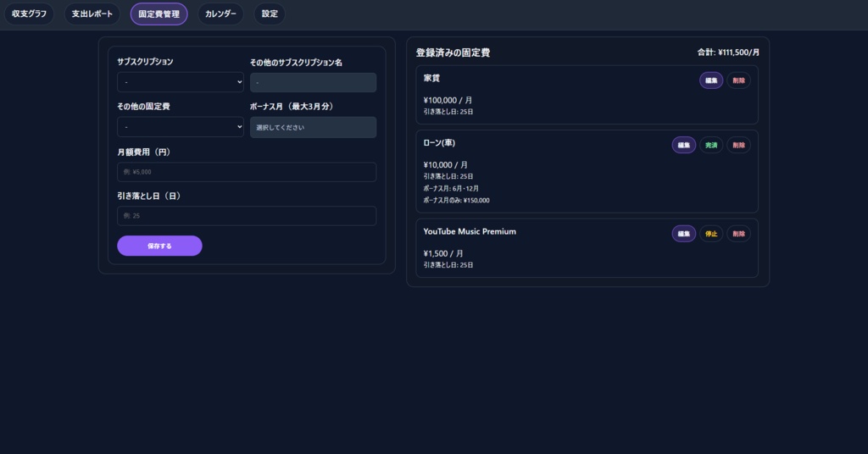This screenshot has width=868, height=454.
Task: Select the 固定費管理 tab
Action: pyautogui.click(x=159, y=14)
